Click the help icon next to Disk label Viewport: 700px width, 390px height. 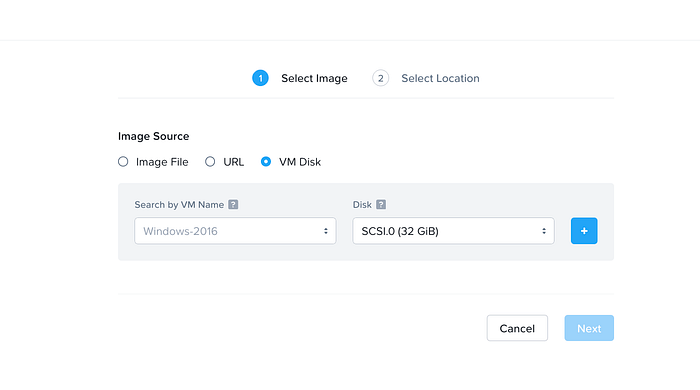click(x=381, y=204)
